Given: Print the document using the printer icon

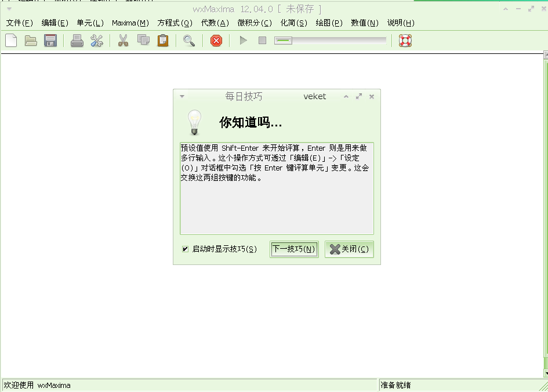Looking at the screenshot, I should (77, 41).
